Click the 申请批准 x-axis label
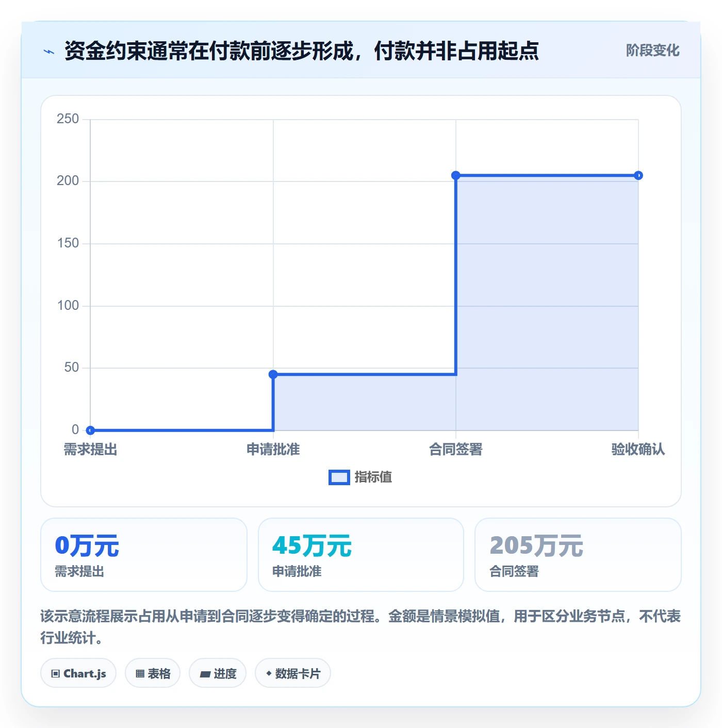 [273, 450]
